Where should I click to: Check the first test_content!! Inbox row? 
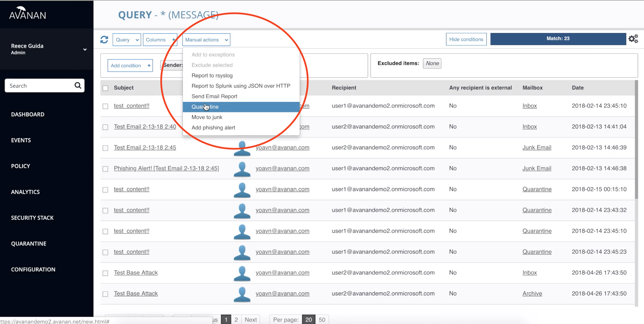106,106
